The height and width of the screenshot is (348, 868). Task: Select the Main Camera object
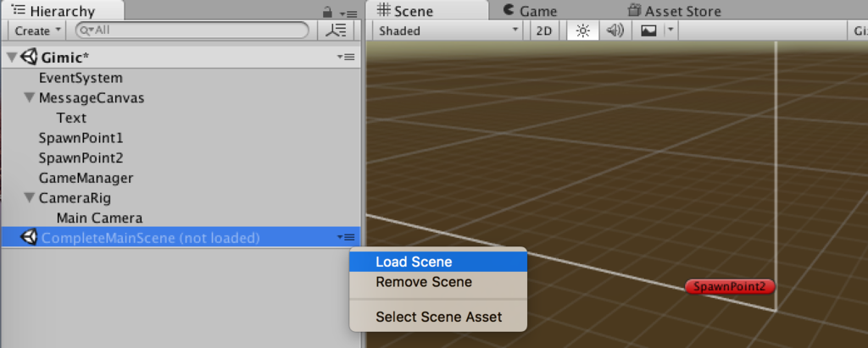[x=100, y=218]
